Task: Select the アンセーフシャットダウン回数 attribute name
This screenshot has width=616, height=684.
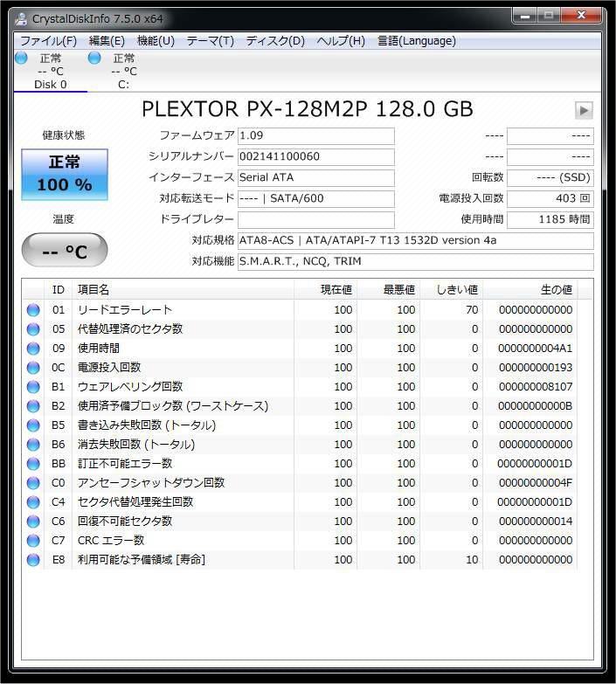Action: point(151,483)
